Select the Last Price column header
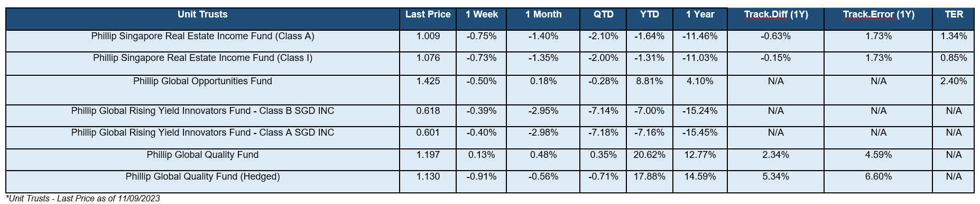The height and width of the screenshot is (204, 980). pyautogui.click(x=428, y=15)
